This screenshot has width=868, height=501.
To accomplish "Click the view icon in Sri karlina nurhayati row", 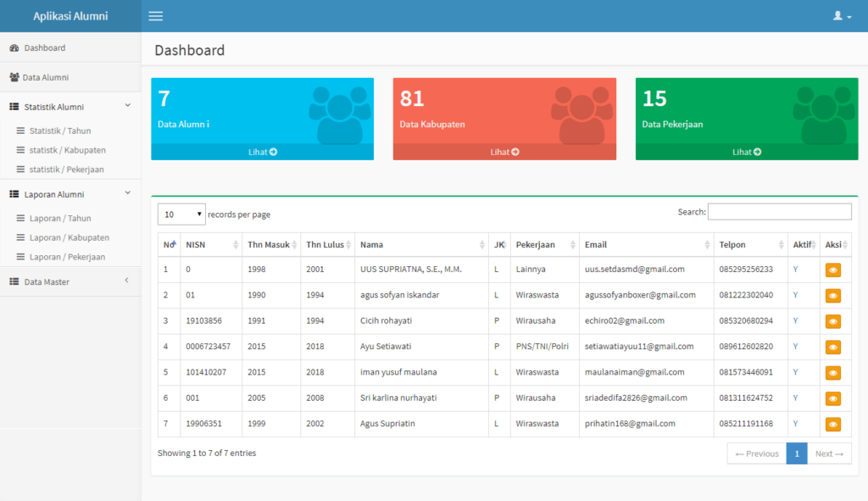I will (x=833, y=398).
